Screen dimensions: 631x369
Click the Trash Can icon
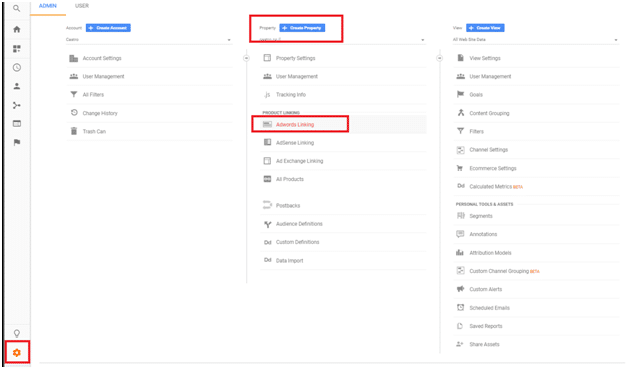(x=74, y=131)
